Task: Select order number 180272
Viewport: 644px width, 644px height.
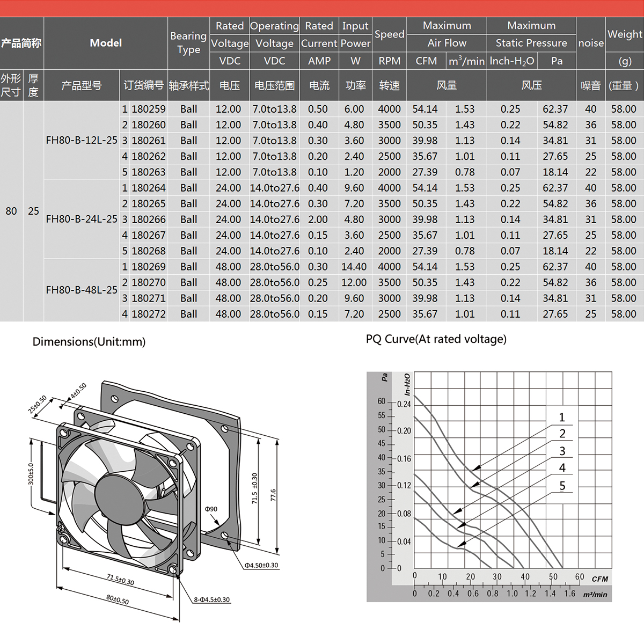Action: [x=149, y=314]
